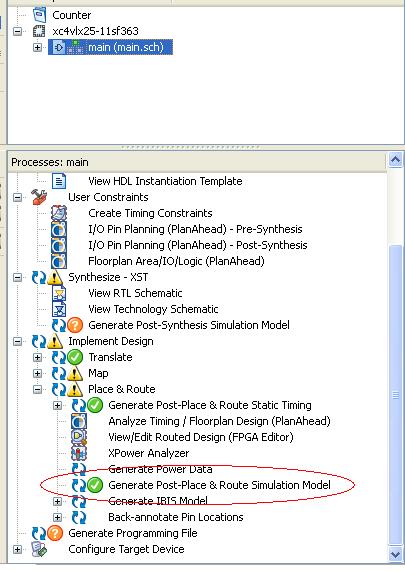Click the XPower Analyzer icon
This screenshot has height=571, width=405.
pyautogui.click(x=79, y=453)
